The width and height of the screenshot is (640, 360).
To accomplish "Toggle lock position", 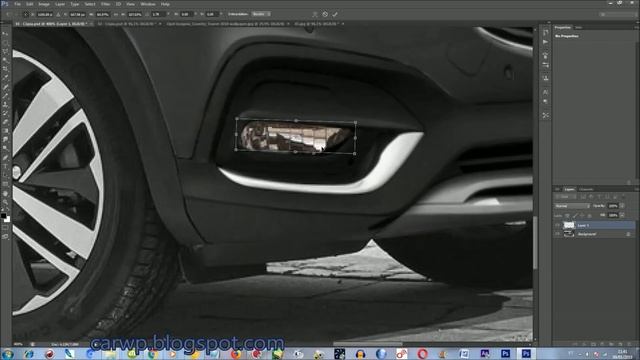I will coord(582,216).
